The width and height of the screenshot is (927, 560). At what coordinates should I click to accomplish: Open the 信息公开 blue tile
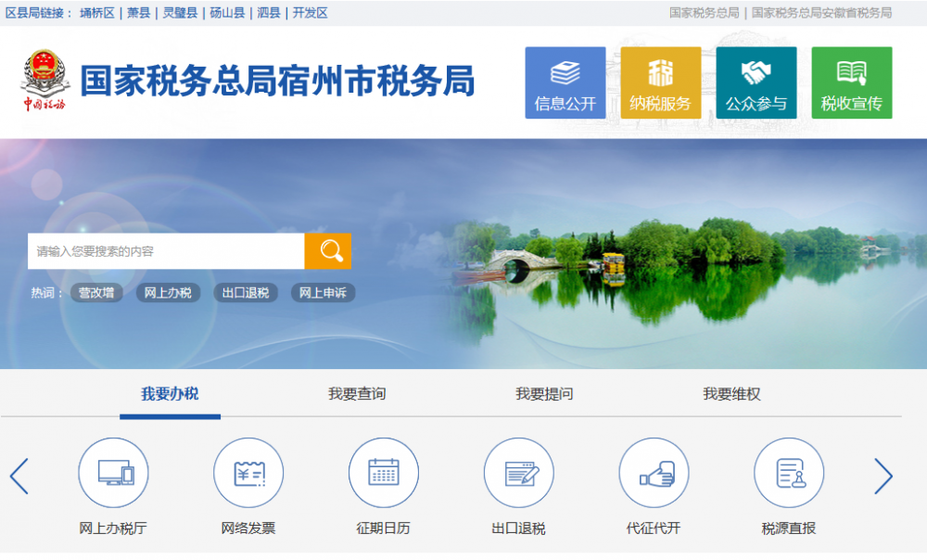pos(565,83)
